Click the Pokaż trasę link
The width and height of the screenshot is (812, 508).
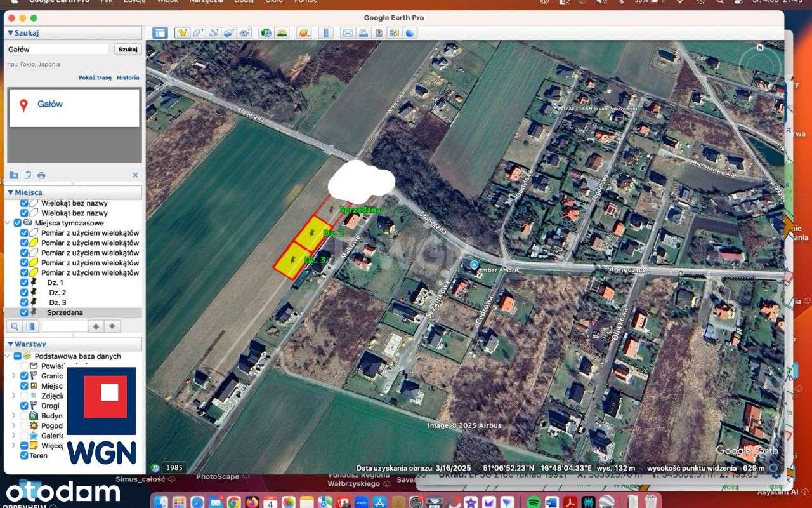tap(95, 77)
